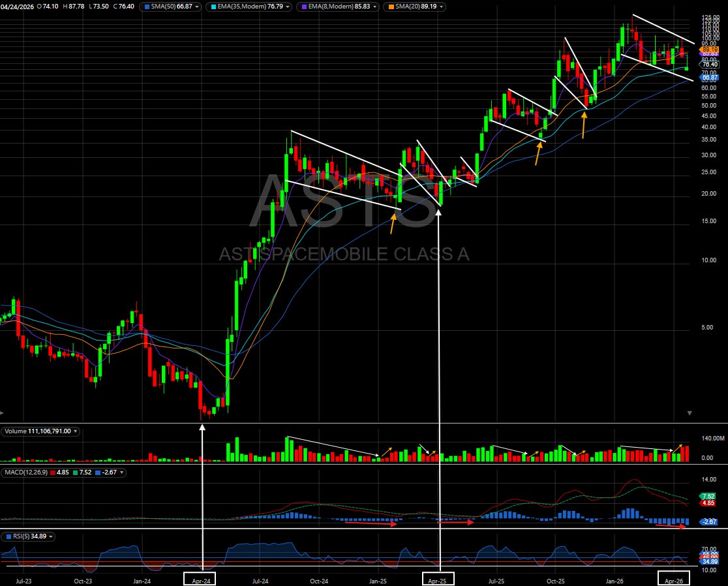
Task: Click the Oct-23 time axis label
Action: coord(83,581)
